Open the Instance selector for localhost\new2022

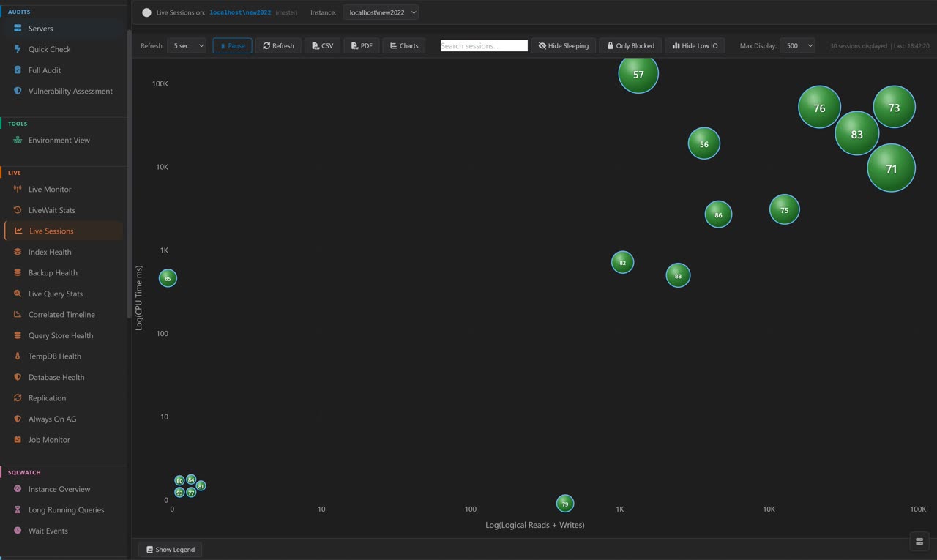click(x=381, y=12)
